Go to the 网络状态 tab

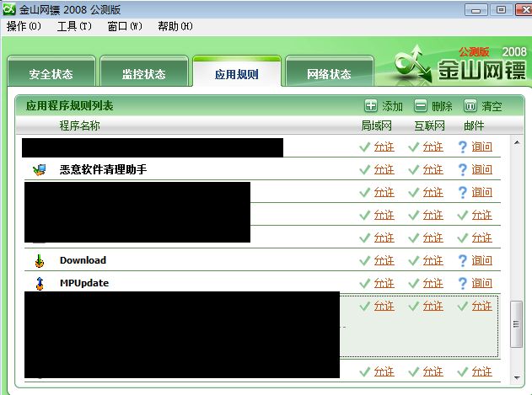coord(329,71)
